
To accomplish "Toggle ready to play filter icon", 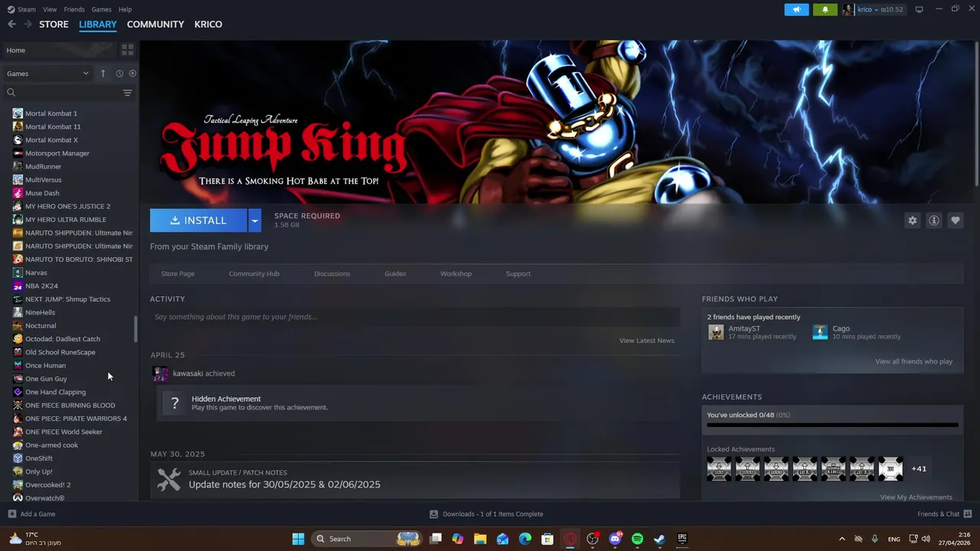I will pyautogui.click(x=132, y=73).
